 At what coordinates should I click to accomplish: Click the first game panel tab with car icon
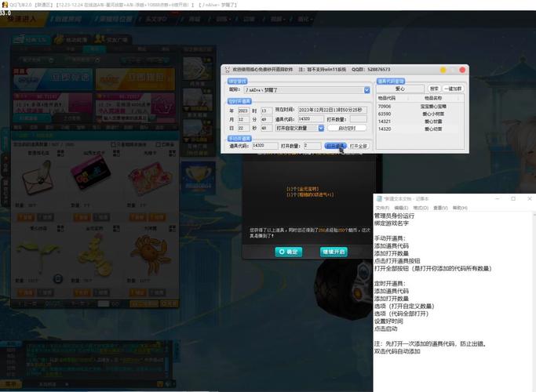pyautogui.click(x=30, y=40)
